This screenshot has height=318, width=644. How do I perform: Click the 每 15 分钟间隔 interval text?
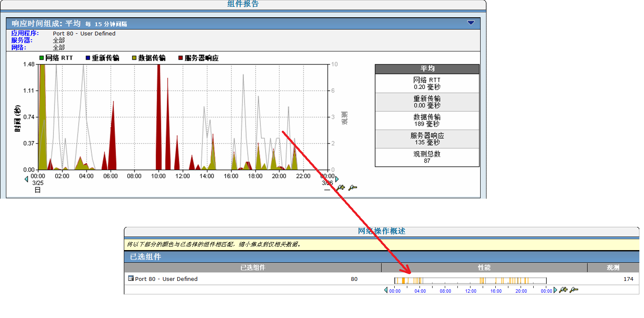(x=106, y=24)
